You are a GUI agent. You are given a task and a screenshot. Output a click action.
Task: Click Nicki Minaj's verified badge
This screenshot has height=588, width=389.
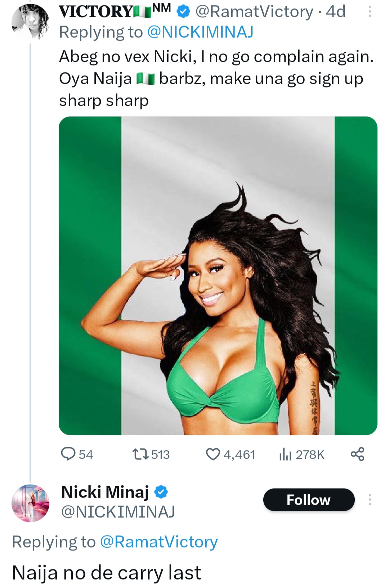click(x=161, y=492)
